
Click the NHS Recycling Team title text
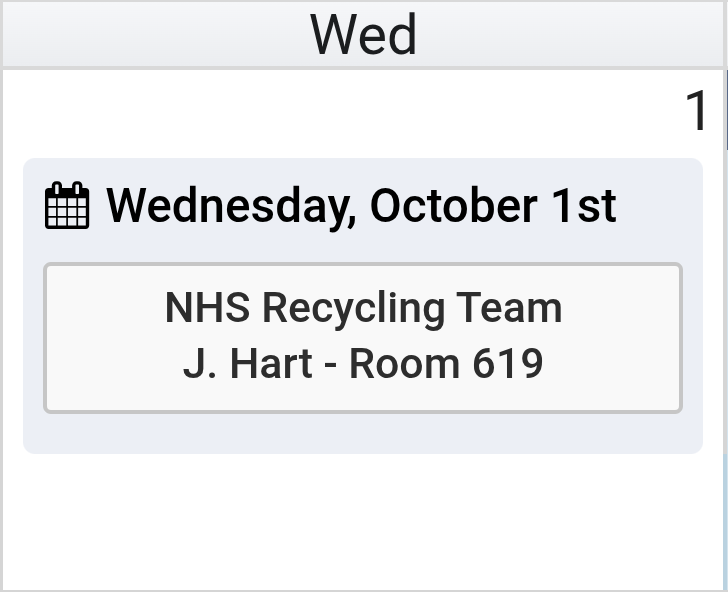pos(363,308)
